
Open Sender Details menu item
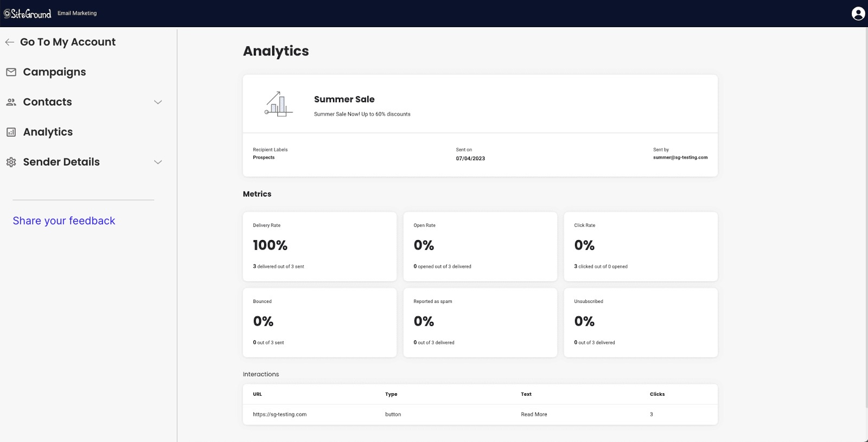point(61,162)
